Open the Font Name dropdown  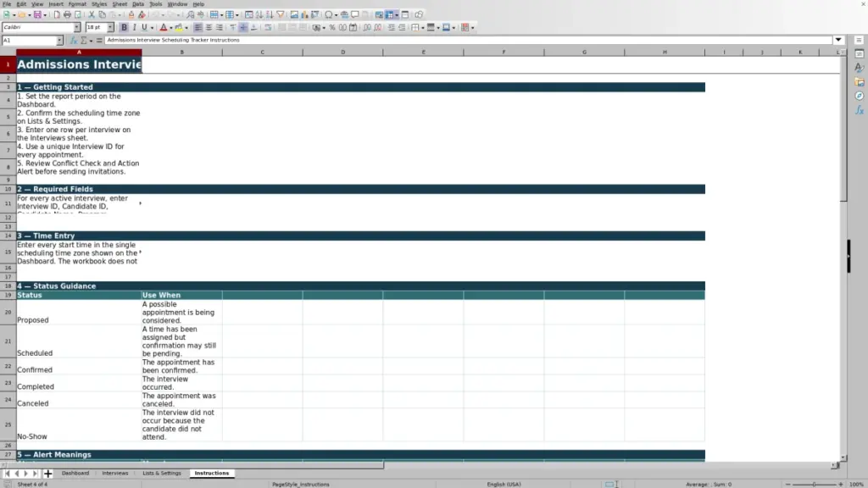[x=77, y=27]
